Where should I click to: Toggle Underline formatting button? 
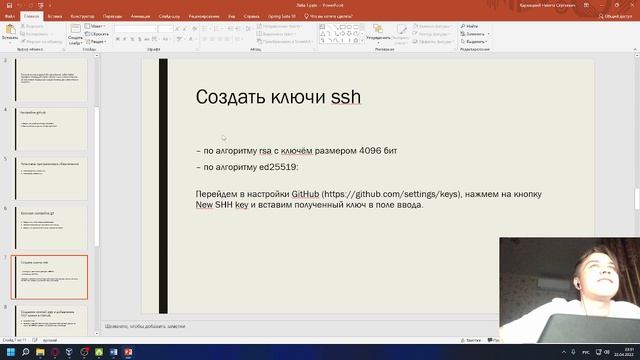click(132, 39)
